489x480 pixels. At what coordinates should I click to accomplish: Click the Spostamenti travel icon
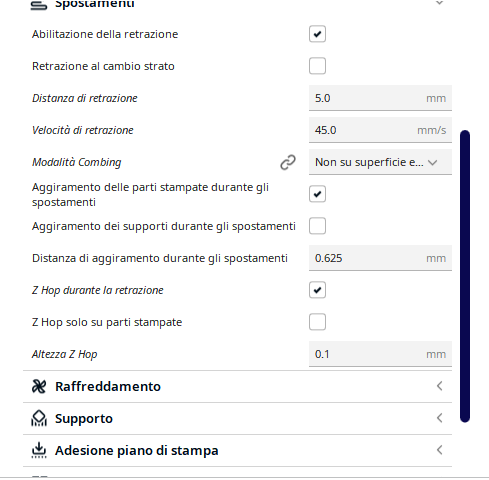click(x=39, y=5)
